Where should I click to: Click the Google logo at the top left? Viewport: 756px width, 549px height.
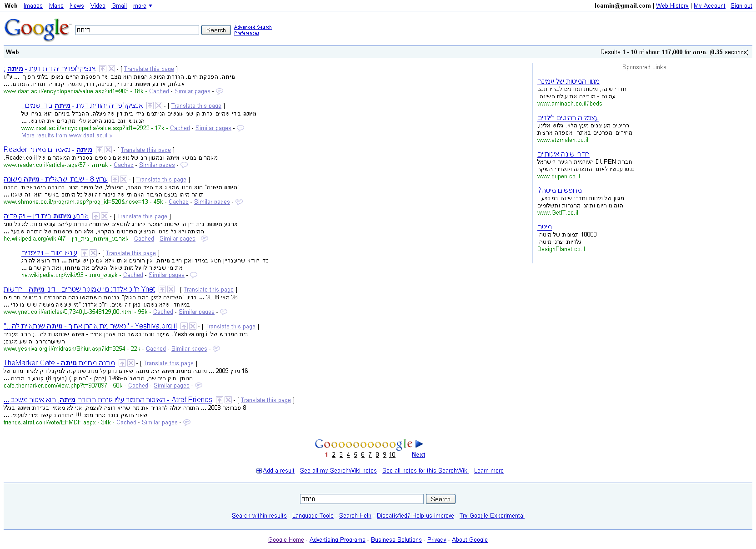(x=37, y=29)
